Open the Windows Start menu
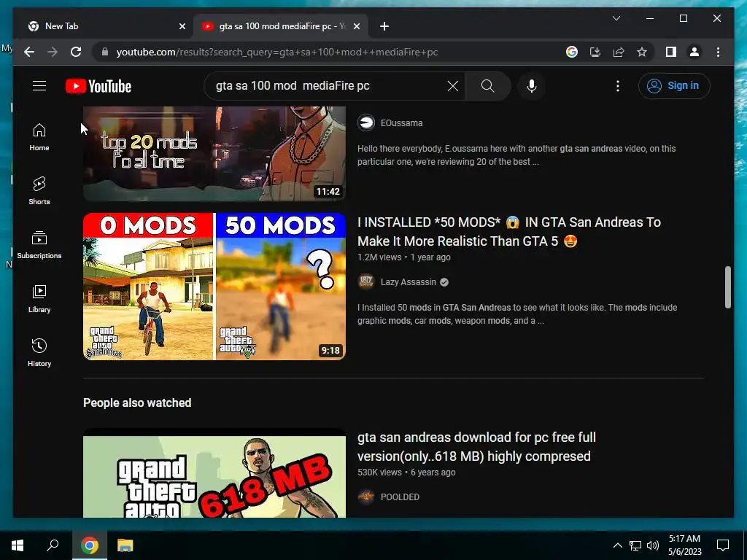The image size is (747, 560). pyautogui.click(x=18, y=545)
